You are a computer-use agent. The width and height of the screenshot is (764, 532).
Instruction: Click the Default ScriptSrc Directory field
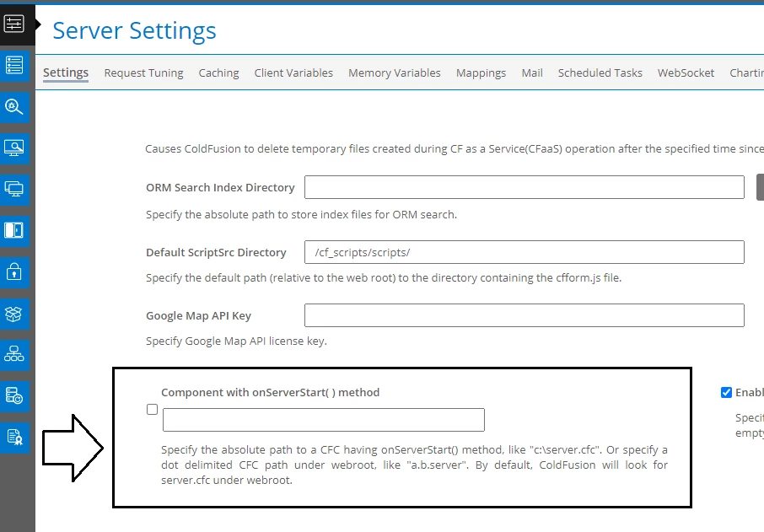point(525,252)
